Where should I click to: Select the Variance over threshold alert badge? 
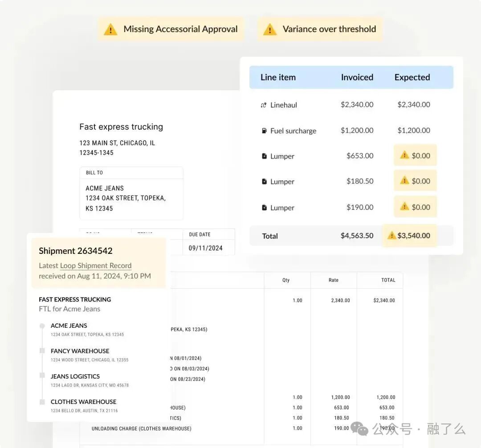point(320,29)
